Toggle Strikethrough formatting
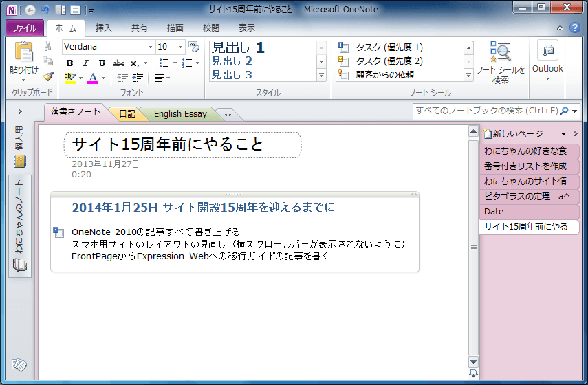 coord(119,63)
